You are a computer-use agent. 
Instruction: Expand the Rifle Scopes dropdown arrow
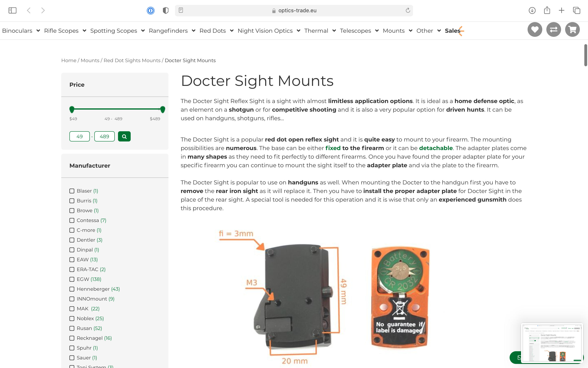point(84,31)
